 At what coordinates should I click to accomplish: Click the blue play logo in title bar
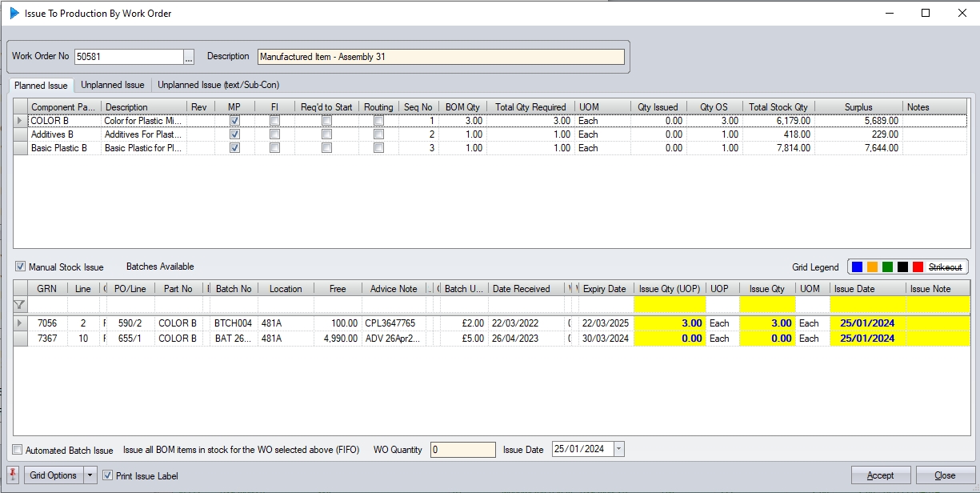point(14,13)
